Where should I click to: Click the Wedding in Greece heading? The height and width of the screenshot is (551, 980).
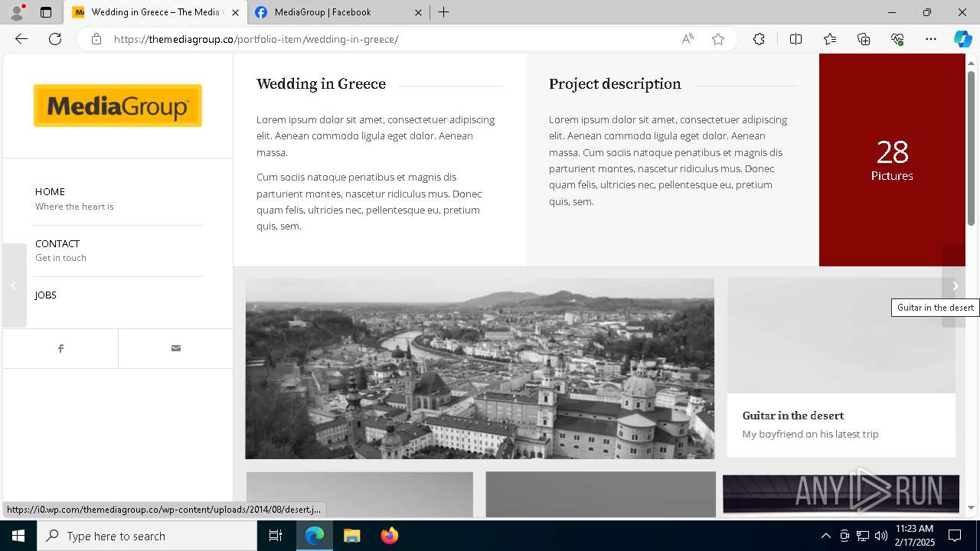pos(321,84)
